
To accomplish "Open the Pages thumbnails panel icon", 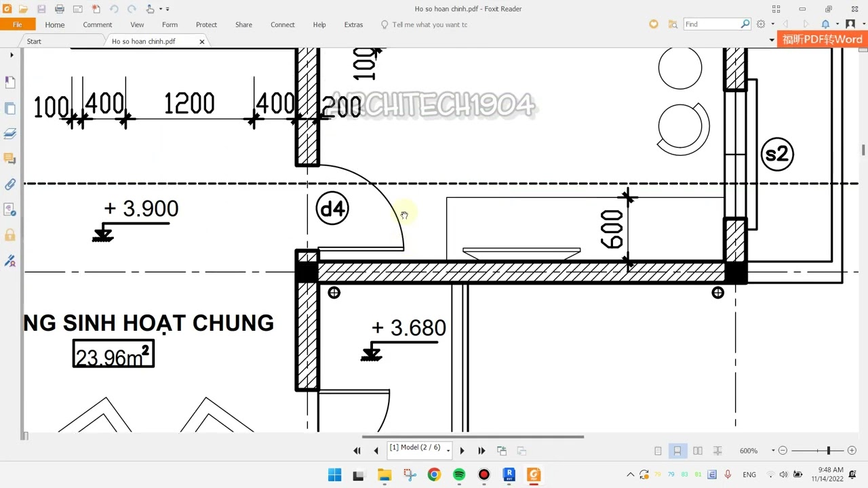I will (10, 108).
